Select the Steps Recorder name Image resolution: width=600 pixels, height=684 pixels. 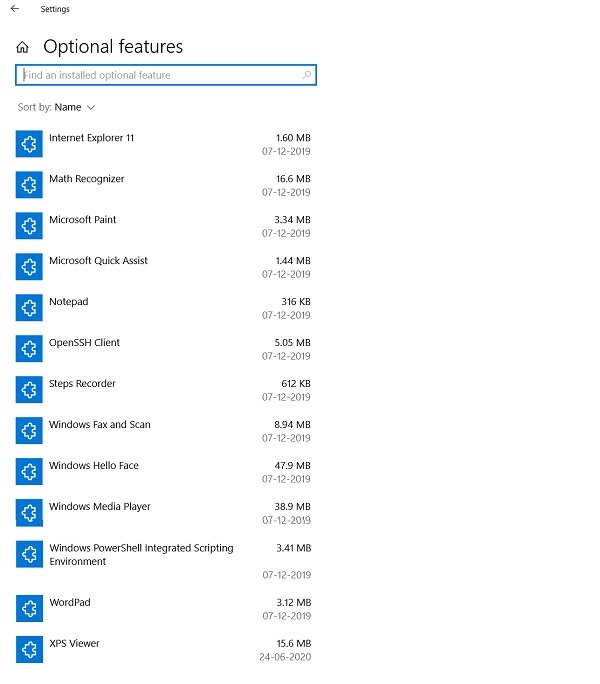click(x=82, y=384)
